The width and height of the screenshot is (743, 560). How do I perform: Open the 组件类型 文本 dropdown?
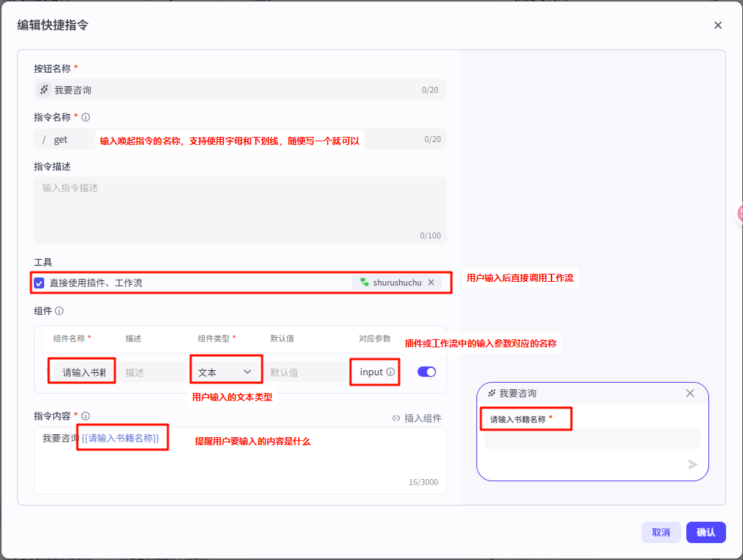225,372
